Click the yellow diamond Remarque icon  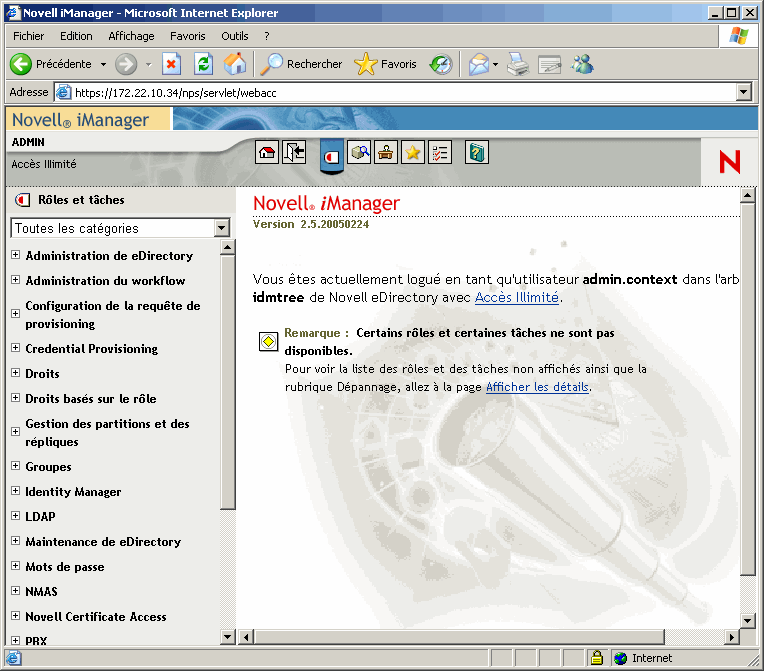point(268,342)
